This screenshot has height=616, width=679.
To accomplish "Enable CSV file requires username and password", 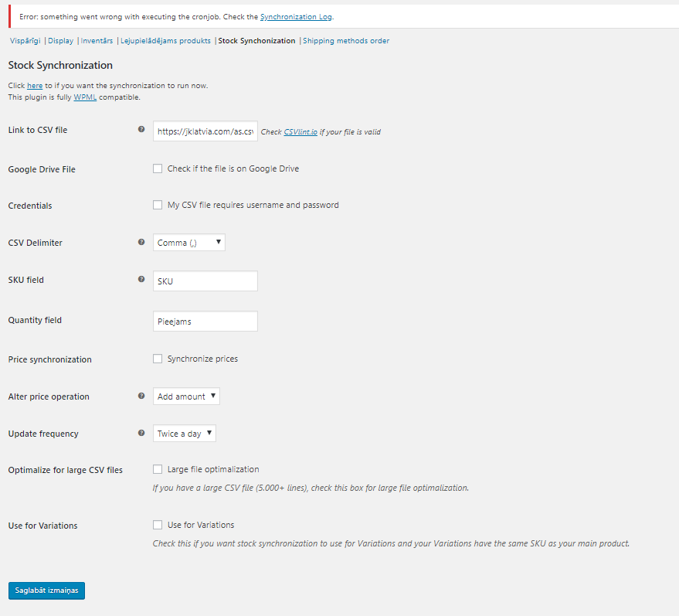I will [x=158, y=205].
